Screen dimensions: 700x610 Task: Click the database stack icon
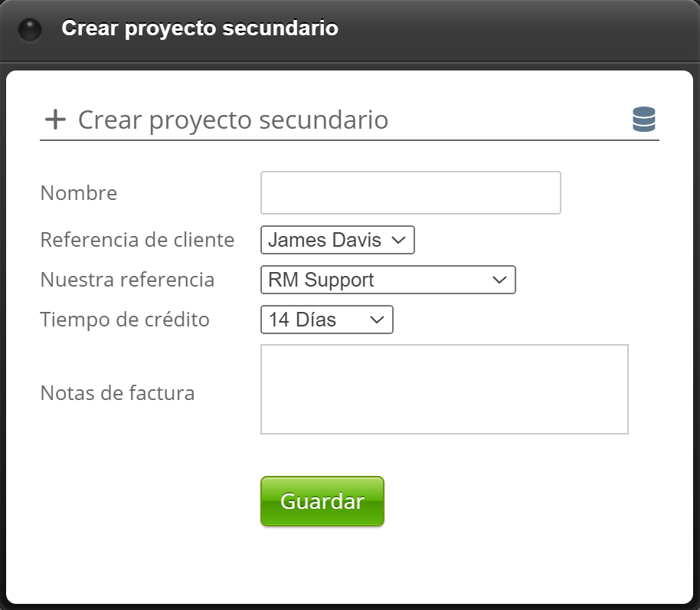click(644, 120)
